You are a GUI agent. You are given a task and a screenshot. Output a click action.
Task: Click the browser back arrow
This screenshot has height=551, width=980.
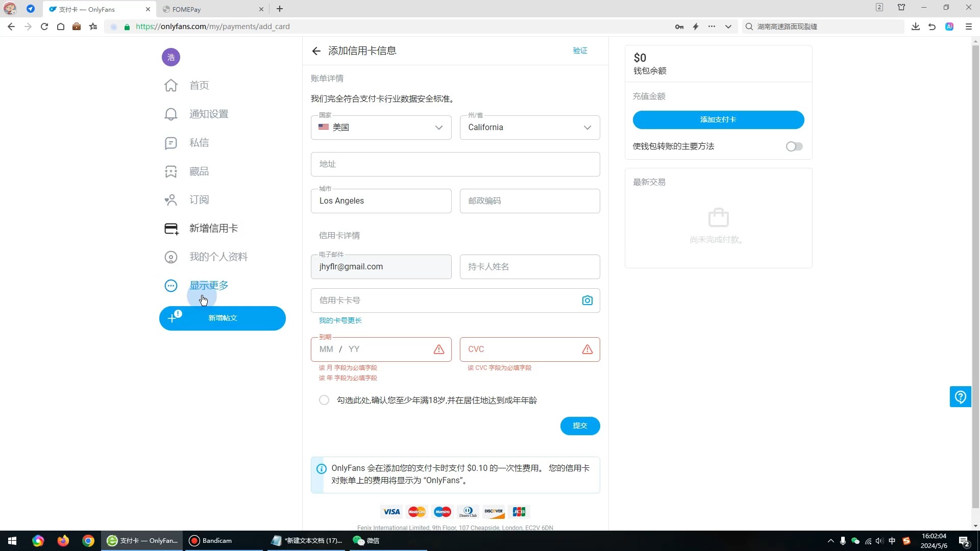11,27
